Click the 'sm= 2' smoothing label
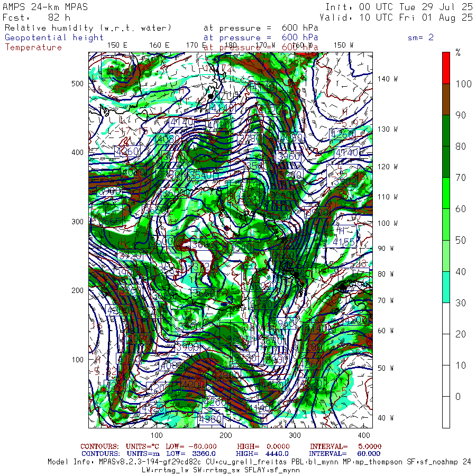The width and height of the screenshot is (476, 476). [x=420, y=38]
